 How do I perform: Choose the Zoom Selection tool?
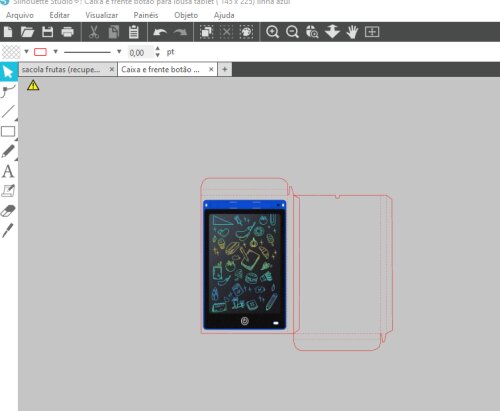(312, 32)
